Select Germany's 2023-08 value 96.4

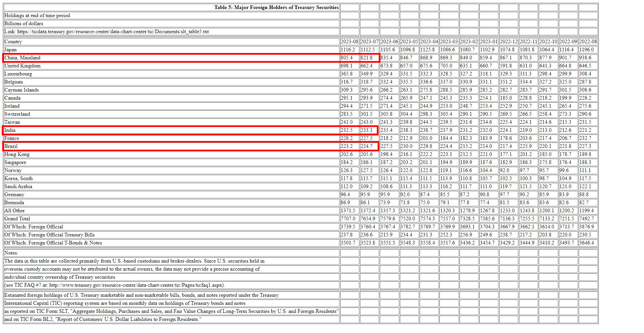(x=350, y=195)
